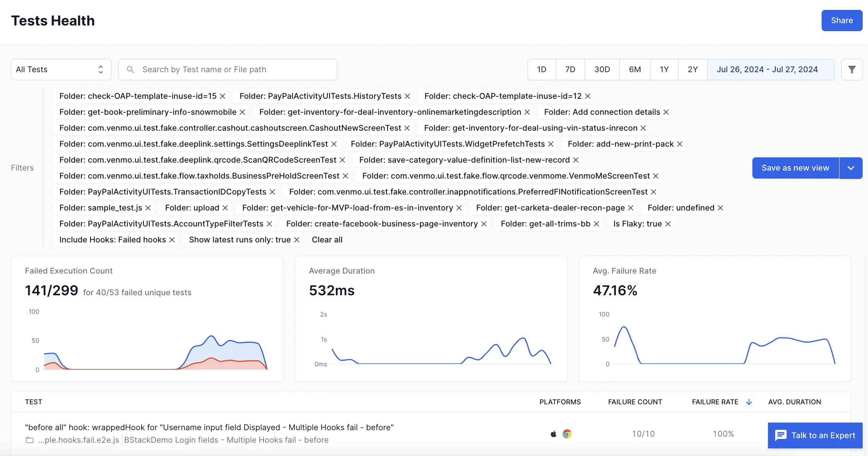Click the Apple platform icon in first row
Screen dimensions: 868x456
(553, 434)
